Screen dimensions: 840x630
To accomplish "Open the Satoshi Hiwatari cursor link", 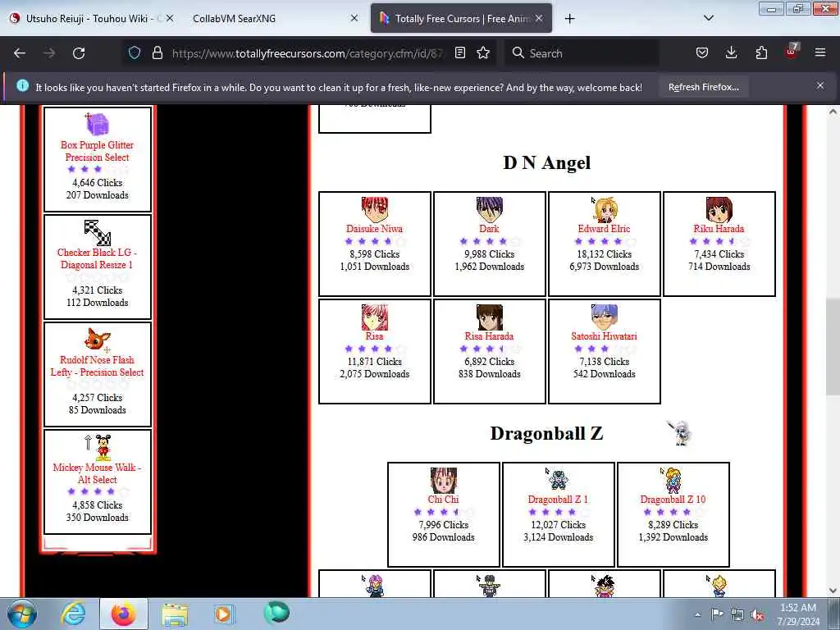I will (x=604, y=336).
